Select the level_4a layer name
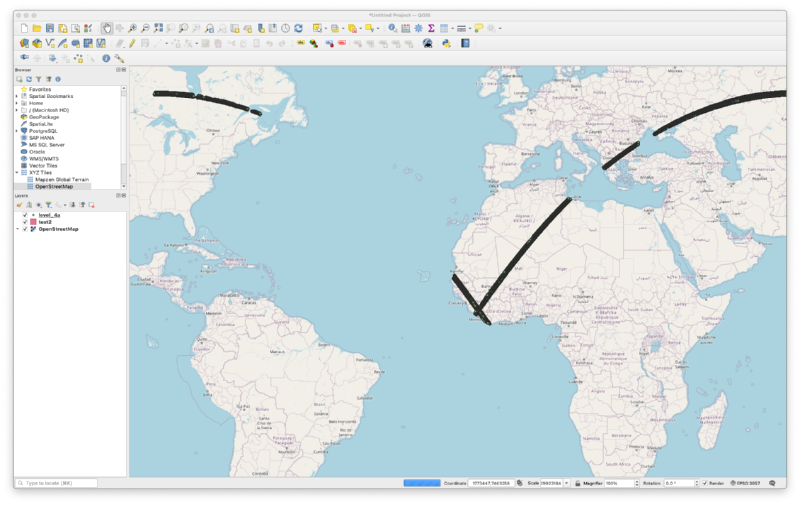800x505 pixels. 49,215
